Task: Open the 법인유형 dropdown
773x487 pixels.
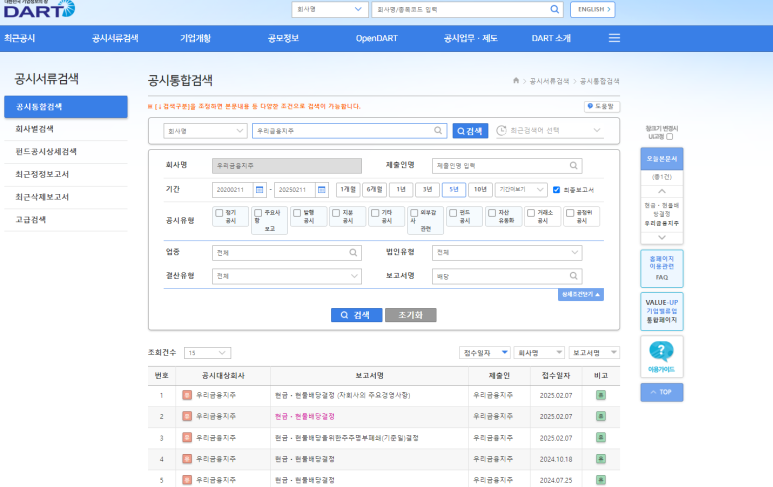Action: click(x=507, y=252)
